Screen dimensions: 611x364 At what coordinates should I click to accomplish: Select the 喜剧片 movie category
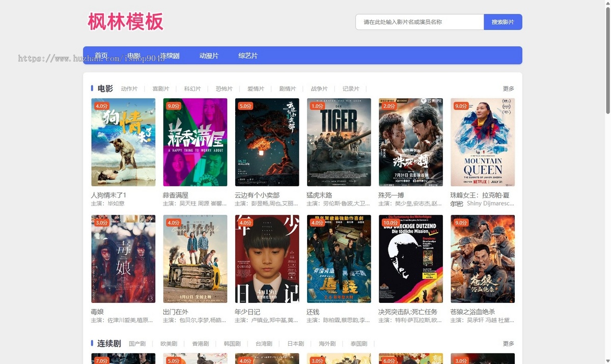[161, 89]
